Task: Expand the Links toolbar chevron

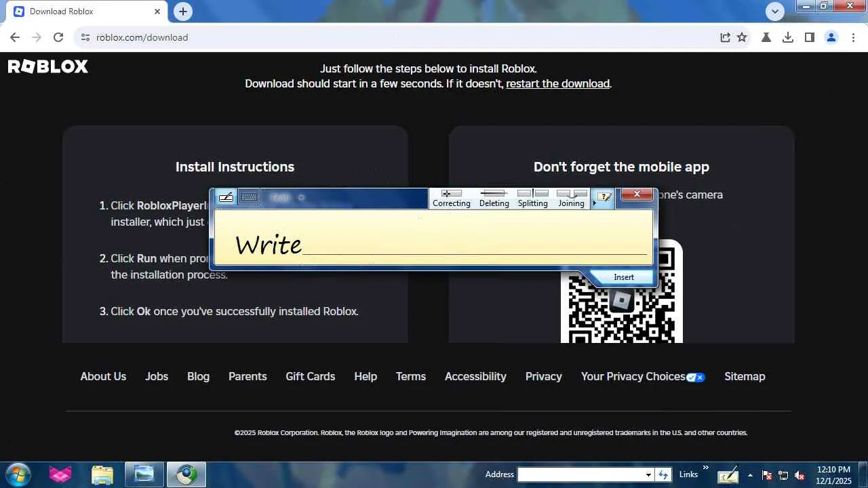Action: coord(705,468)
